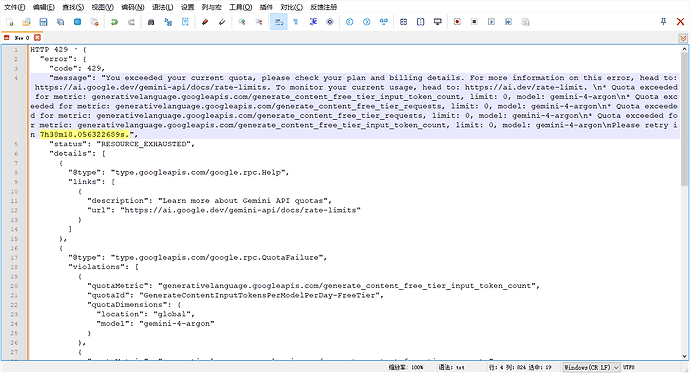Click the monitor screen toolbar icon

pyautogui.click(x=437, y=22)
